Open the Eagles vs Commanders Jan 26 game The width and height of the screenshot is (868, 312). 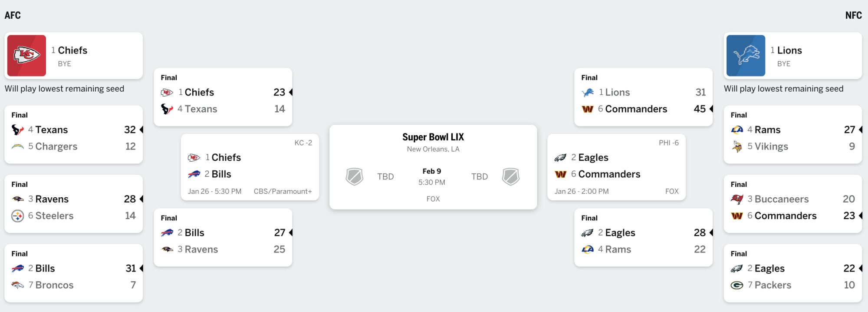tap(616, 167)
